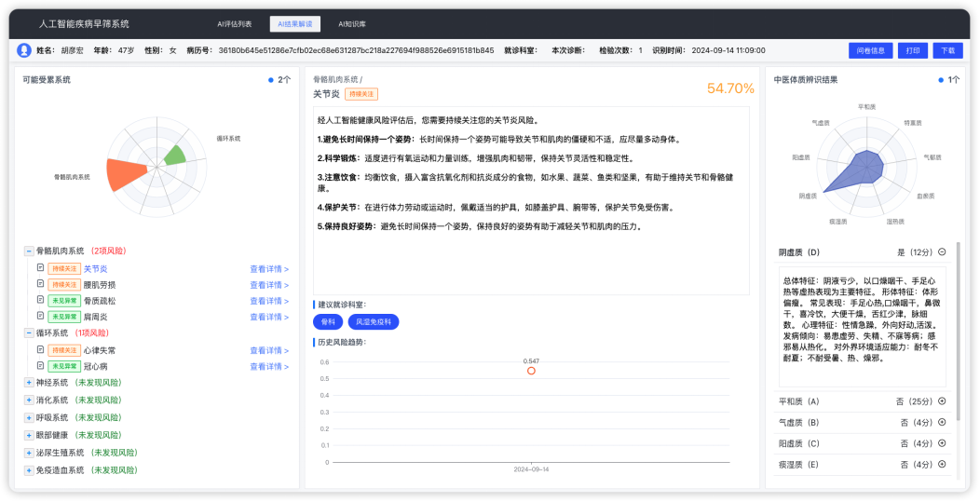Image resolution: width=980 pixels, height=502 pixels.
Task: Click the 问卷信息 button
Action: [870, 50]
